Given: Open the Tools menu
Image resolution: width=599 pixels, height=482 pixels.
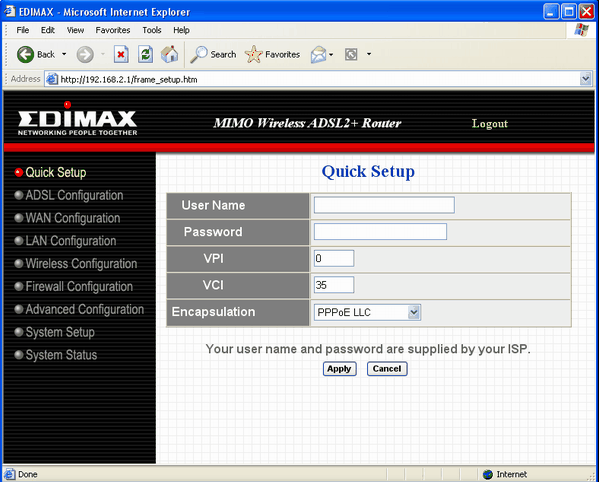Looking at the screenshot, I should [152, 30].
